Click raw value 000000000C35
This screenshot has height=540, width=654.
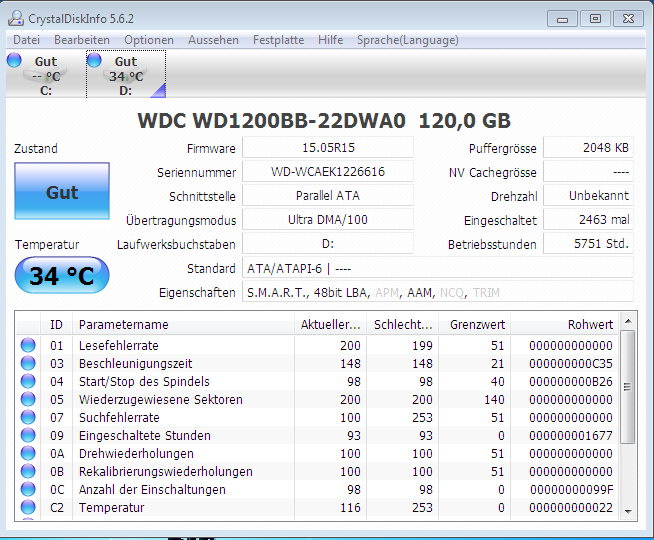[x=571, y=364]
